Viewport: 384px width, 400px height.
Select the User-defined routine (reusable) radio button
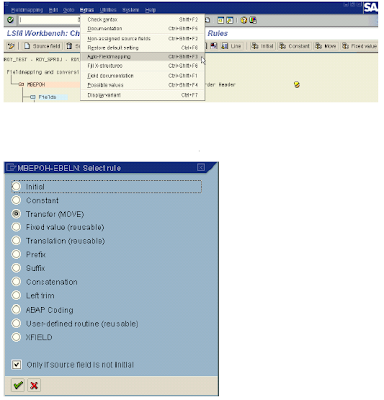point(16,323)
